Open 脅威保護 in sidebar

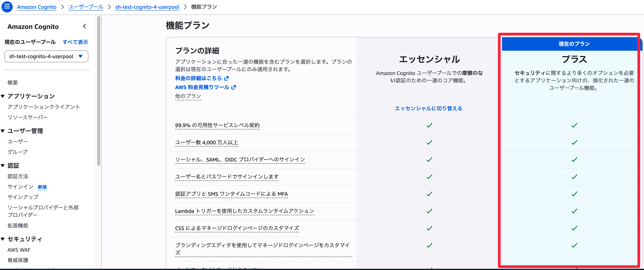pos(18,260)
